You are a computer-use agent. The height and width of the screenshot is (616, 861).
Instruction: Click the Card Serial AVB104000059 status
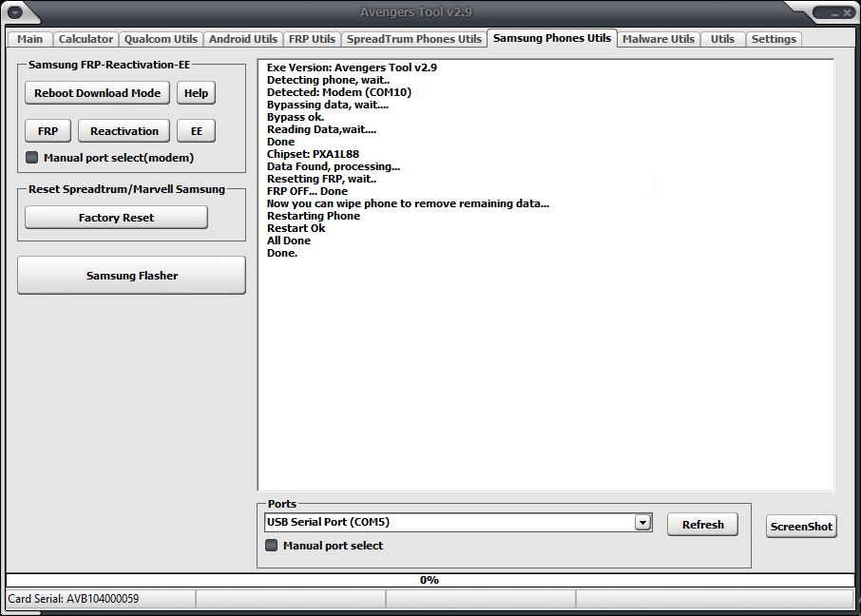(73, 599)
